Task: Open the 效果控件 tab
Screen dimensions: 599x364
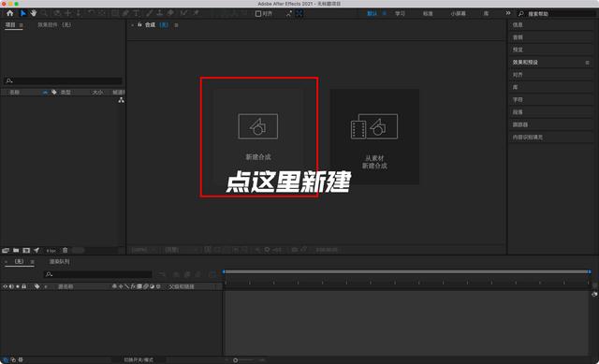Action: pyautogui.click(x=54, y=25)
